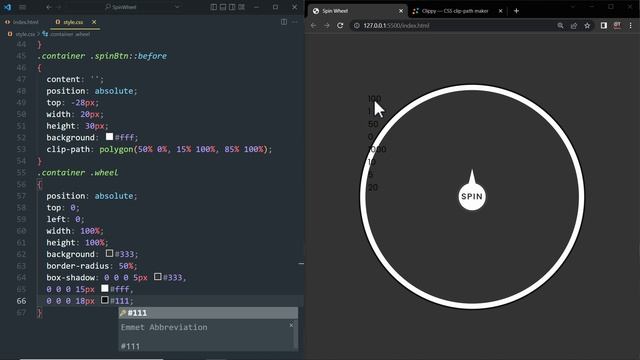Viewport: 640px width, 360px height.
Task: Click line number 66 in gutter
Action: 21,301
